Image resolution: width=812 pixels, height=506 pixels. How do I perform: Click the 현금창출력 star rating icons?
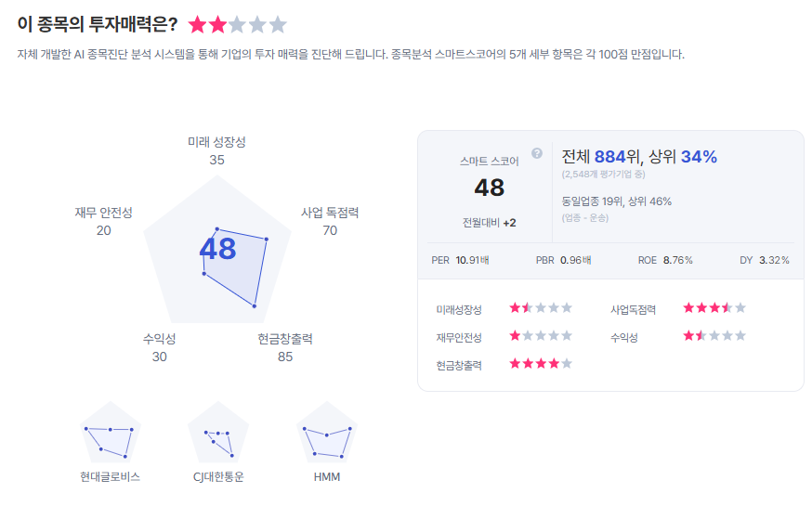541,364
